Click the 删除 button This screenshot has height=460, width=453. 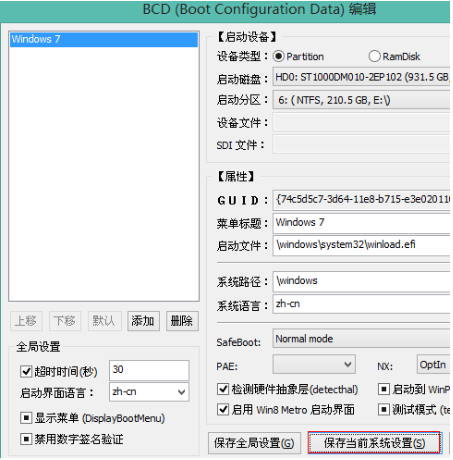[x=182, y=321]
